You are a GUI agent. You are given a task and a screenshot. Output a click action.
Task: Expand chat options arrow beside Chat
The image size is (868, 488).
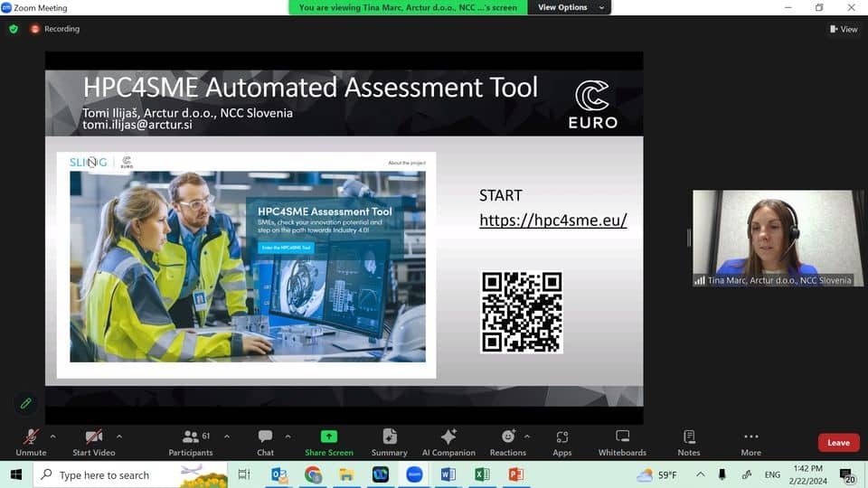[288, 436]
